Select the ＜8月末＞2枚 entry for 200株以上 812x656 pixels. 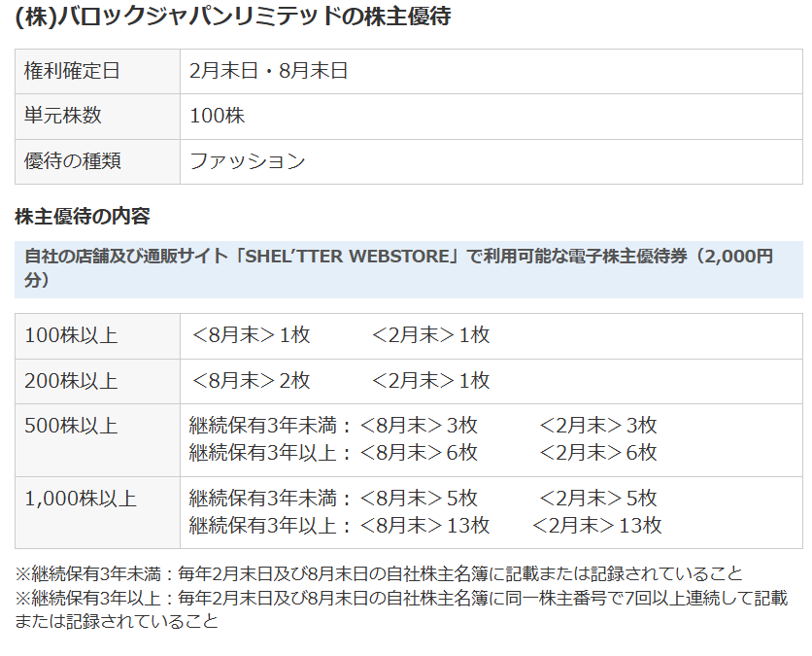[251, 381]
